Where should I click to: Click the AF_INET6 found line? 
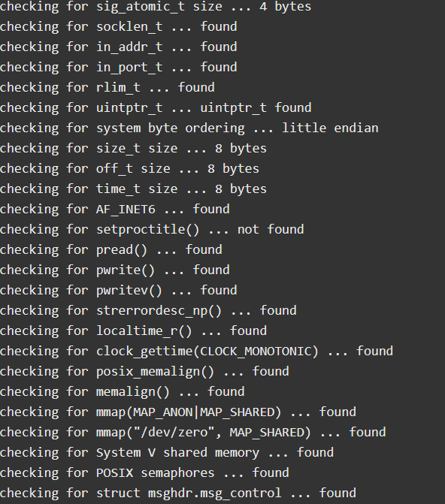(x=115, y=209)
